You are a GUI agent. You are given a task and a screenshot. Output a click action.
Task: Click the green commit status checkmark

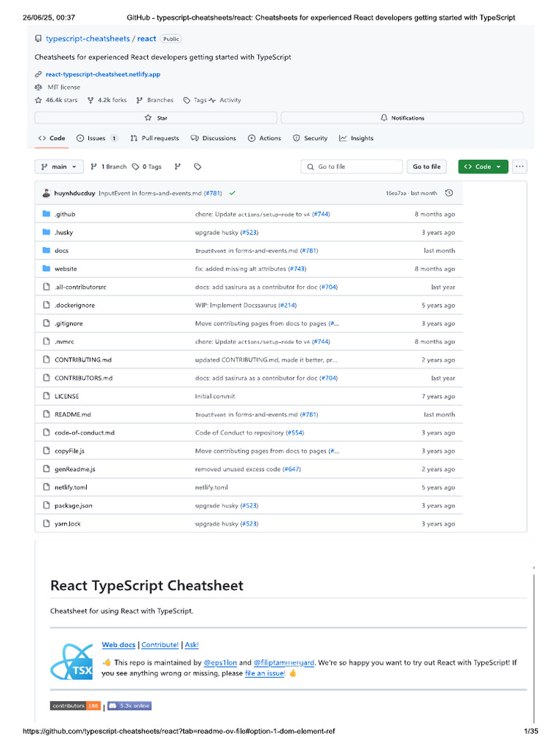tap(232, 193)
